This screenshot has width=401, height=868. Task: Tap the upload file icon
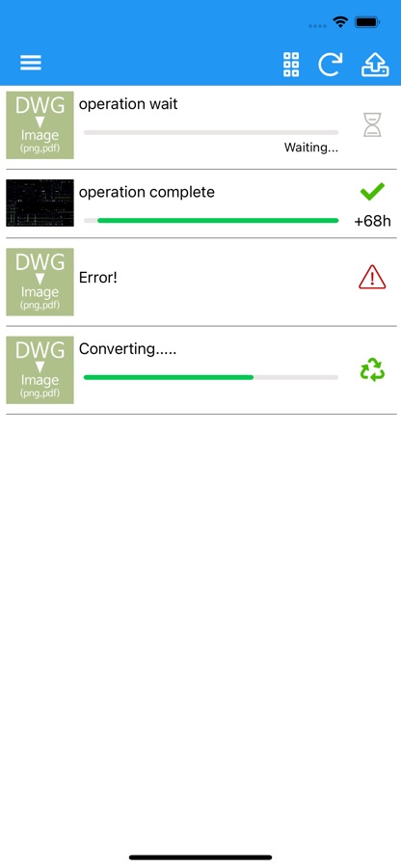coord(375,65)
